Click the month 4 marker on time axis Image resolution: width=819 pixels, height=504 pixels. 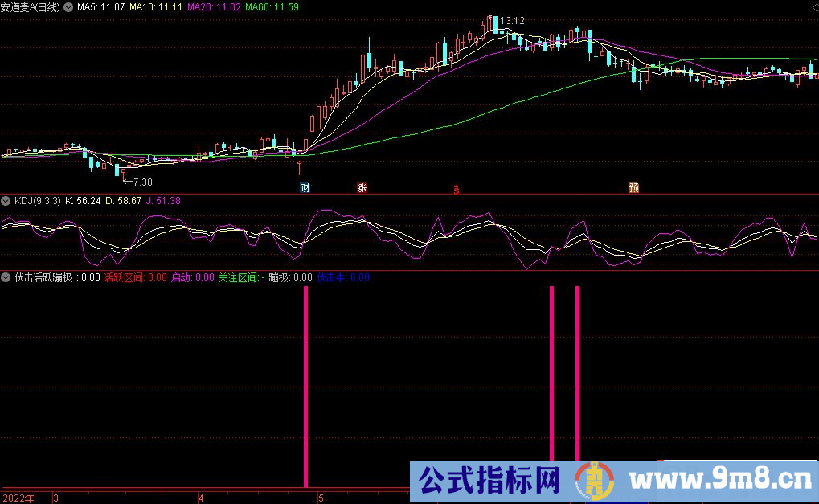(x=201, y=498)
